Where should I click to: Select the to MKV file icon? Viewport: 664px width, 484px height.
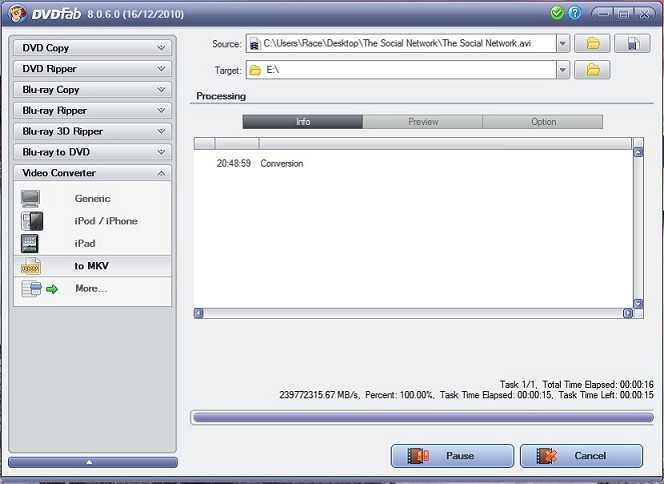(x=31, y=266)
